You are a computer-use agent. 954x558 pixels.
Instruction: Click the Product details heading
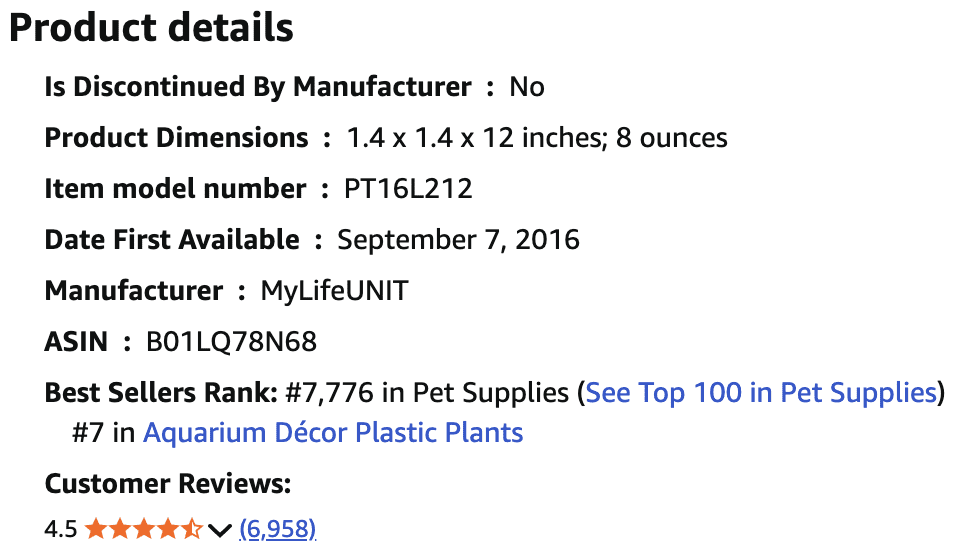click(151, 28)
